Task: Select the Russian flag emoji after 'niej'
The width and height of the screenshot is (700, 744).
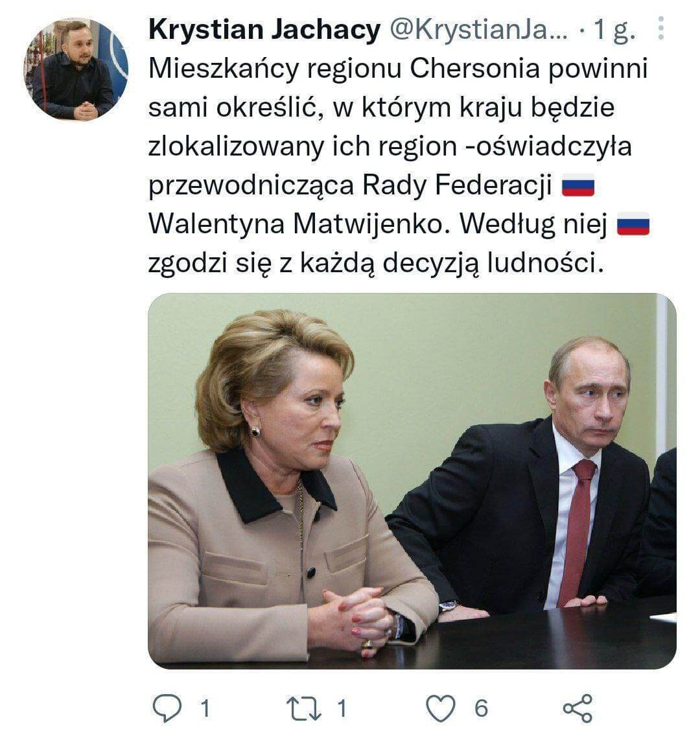Action: tap(633, 224)
